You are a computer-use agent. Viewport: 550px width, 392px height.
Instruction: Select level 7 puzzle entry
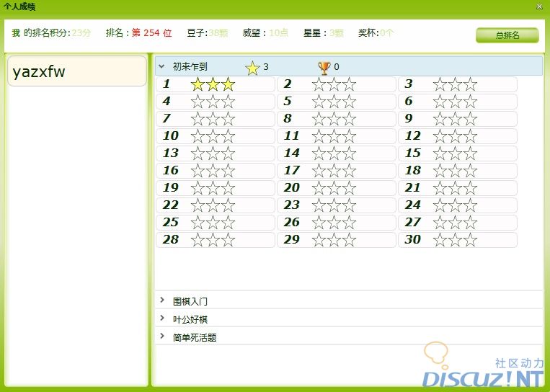pos(214,119)
